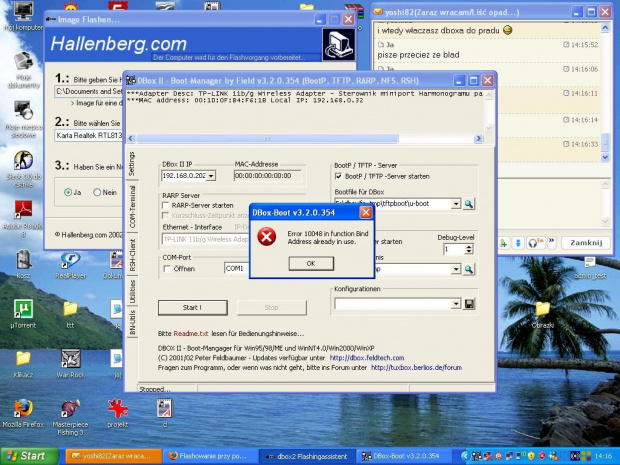Expand chat toolbar with the » chevron
This screenshot has width=620, height=465.
coord(552,240)
